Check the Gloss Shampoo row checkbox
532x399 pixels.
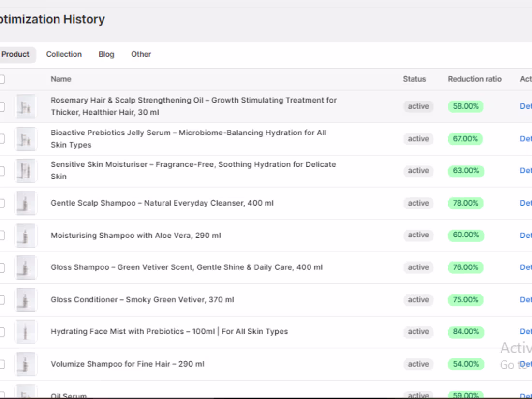(1, 267)
